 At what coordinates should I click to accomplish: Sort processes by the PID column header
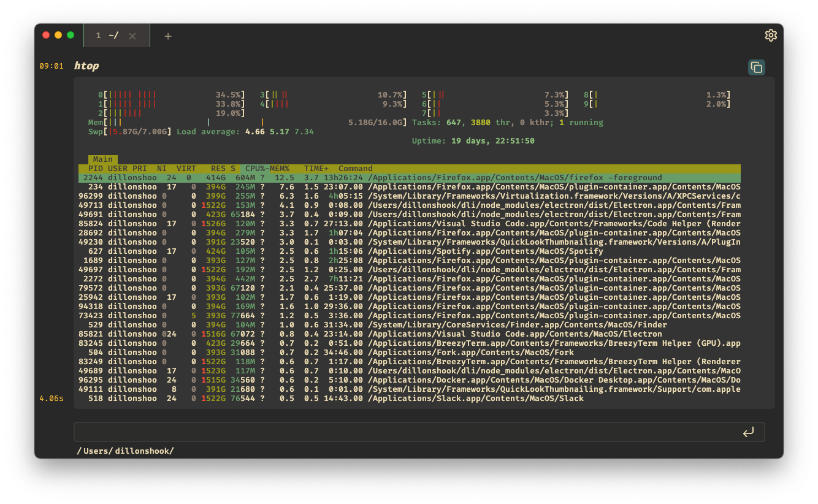point(96,168)
